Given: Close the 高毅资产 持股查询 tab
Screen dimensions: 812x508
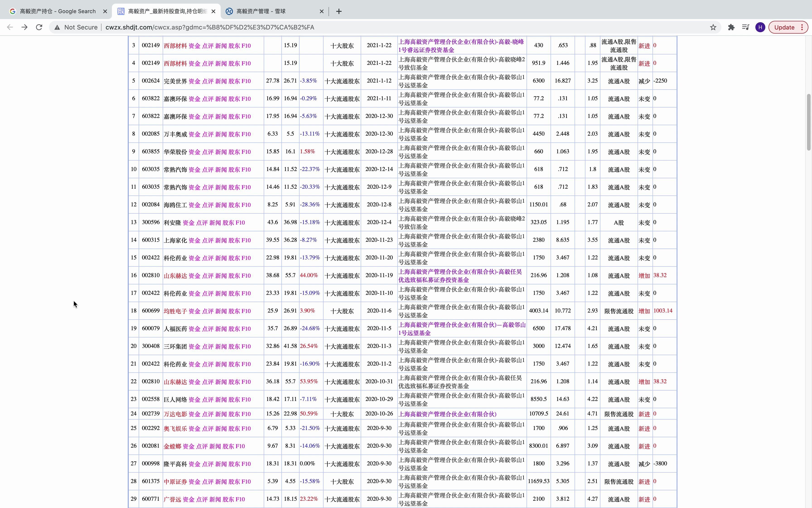Looking at the screenshot, I should click(213, 11).
